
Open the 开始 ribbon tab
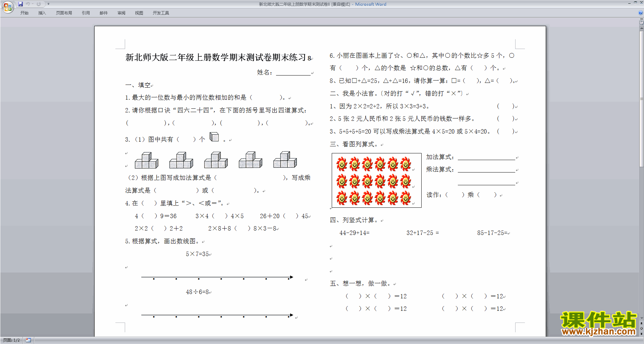[x=24, y=13]
